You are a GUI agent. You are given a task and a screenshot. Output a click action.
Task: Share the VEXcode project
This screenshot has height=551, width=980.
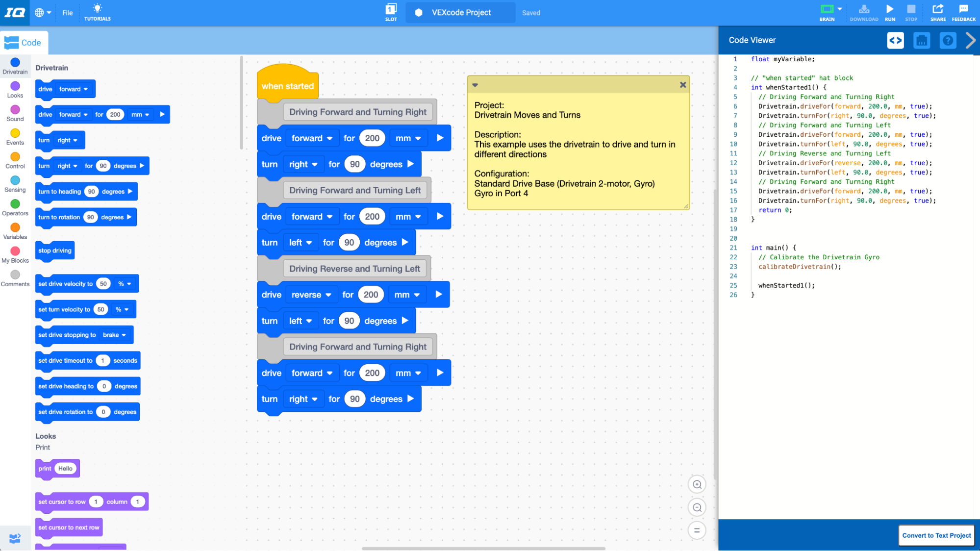[x=938, y=12]
